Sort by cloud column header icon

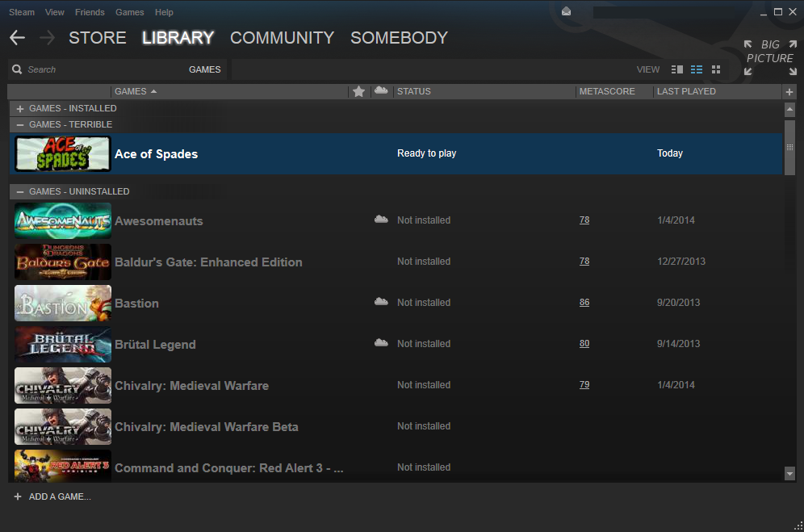coord(381,90)
